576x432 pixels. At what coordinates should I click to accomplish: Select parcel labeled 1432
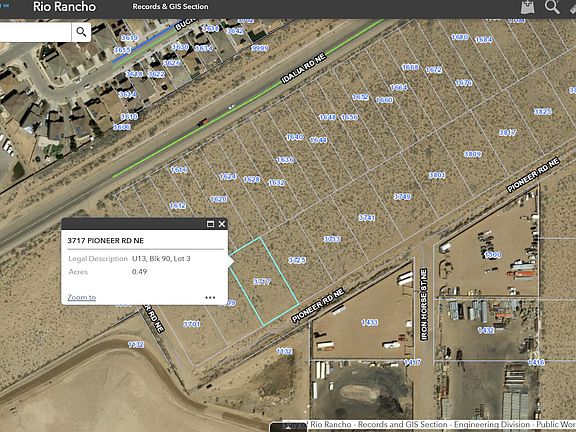coord(486,331)
